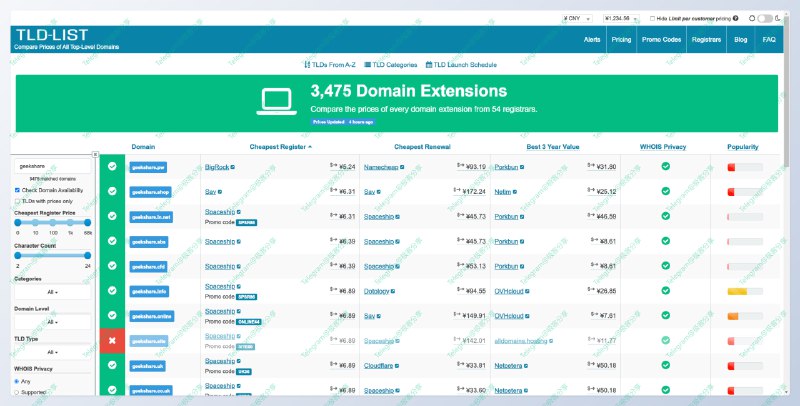The height and width of the screenshot is (406, 800).
Task: Check Hide Limit per customer pricing
Action: tap(653, 18)
